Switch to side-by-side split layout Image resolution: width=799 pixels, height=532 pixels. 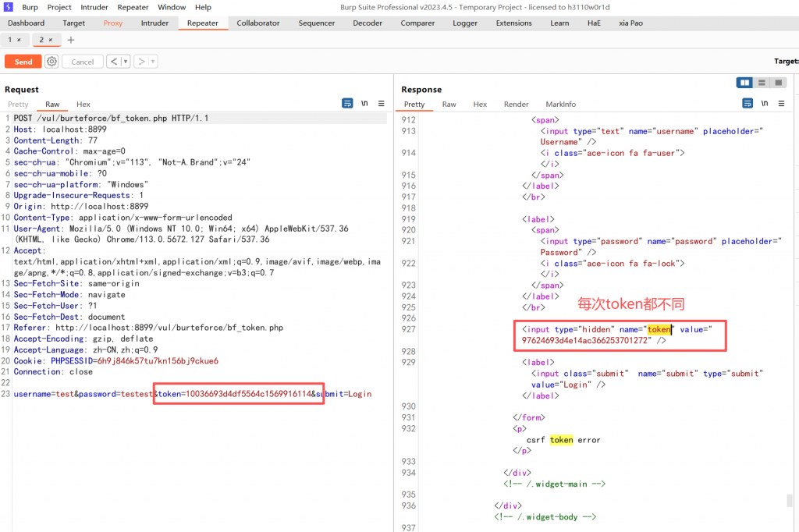(744, 83)
